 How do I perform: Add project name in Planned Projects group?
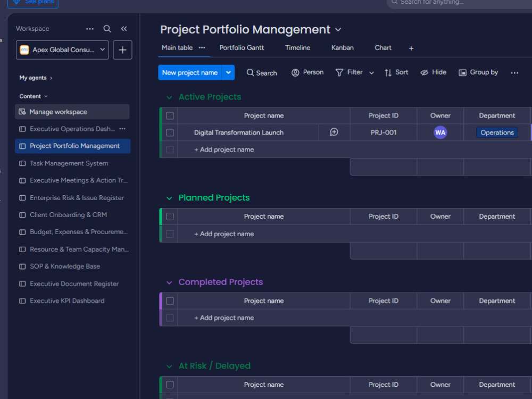point(224,234)
